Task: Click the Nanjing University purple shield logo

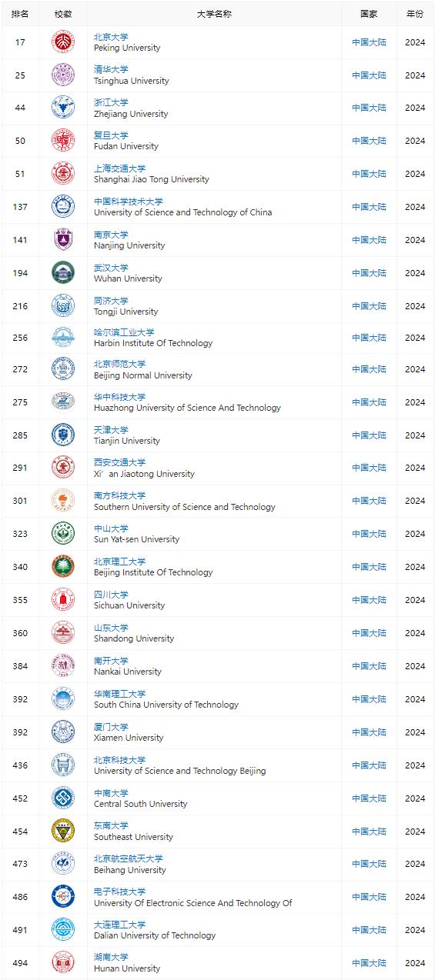Action: 63,240
